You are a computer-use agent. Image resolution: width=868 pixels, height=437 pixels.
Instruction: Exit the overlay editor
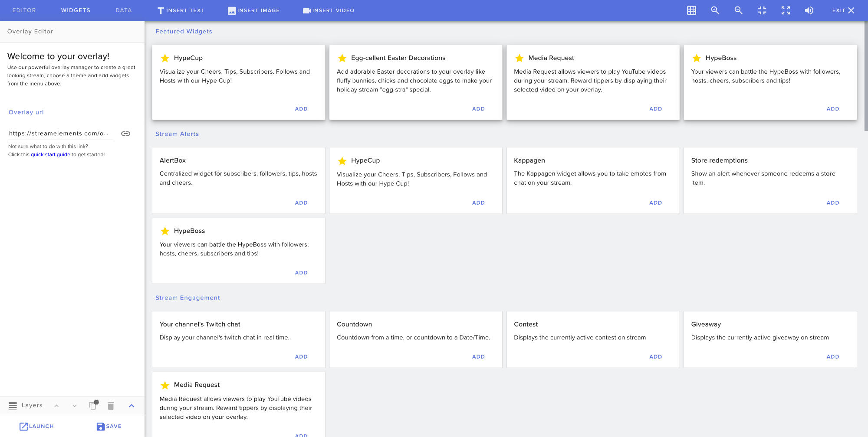[x=843, y=10]
